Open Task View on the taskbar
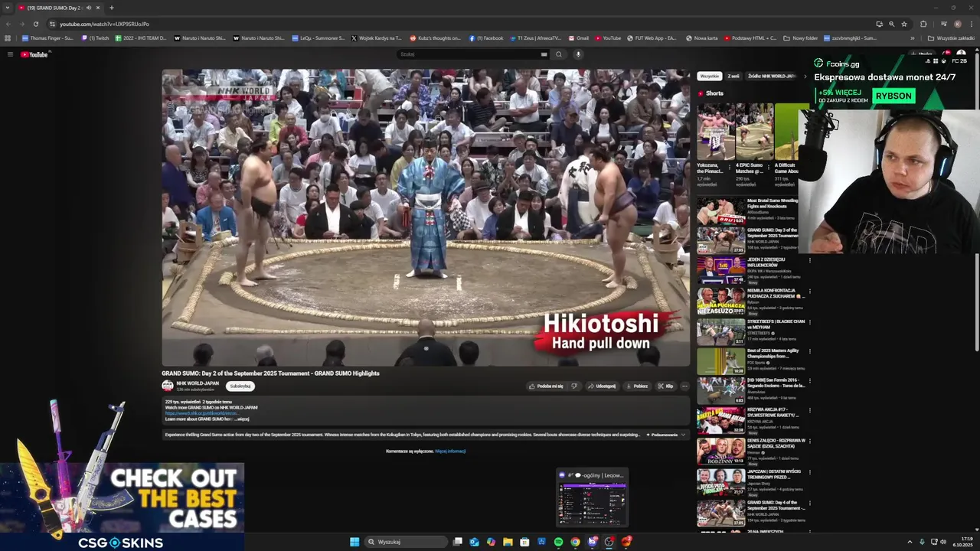 point(458,542)
